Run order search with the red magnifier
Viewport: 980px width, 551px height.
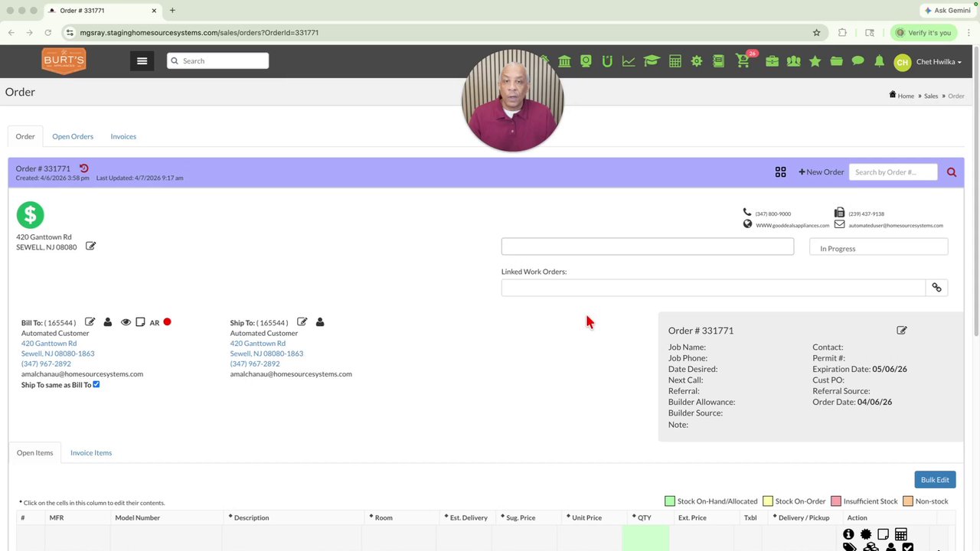click(952, 172)
